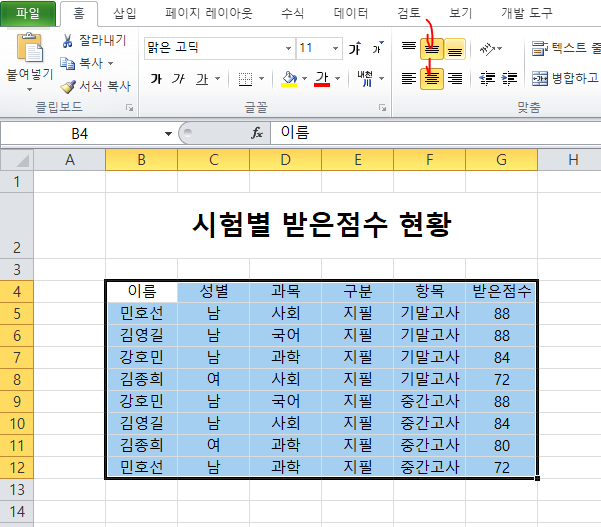Click the cell 여 in row 8
The height and width of the screenshot is (527, 601).
point(213,379)
